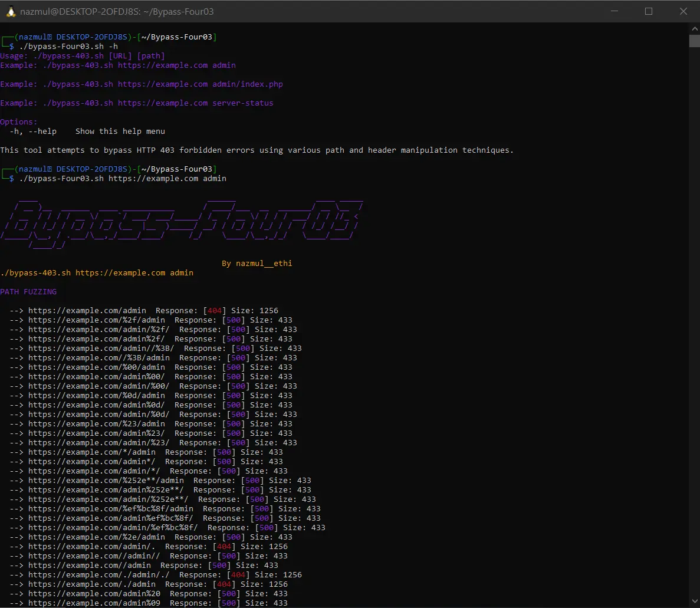Click the URL 'https://example.com/admin/*/'
This screenshot has height=608, width=700.
94,471
